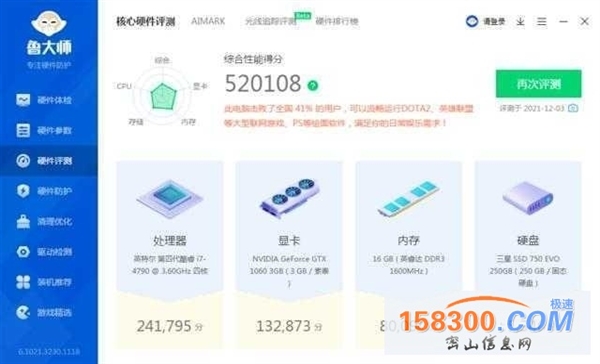Select the 处理器 score card

click(x=170, y=255)
